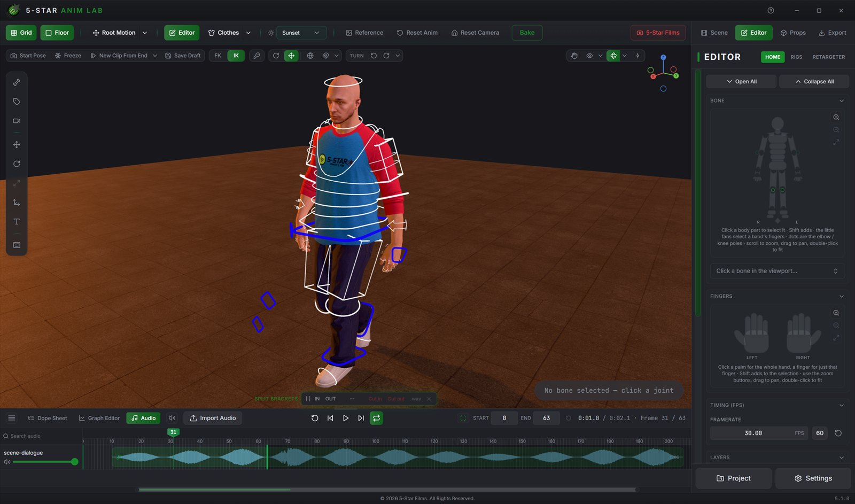Adjust the scene-dialogue volume slider
This screenshot has height=504, width=855.
45,462
